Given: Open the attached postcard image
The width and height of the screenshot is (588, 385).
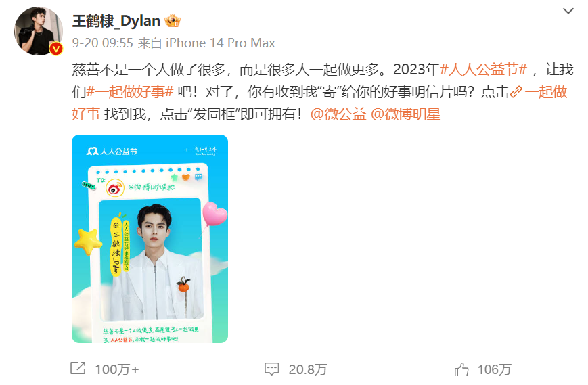Looking at the screenshot, I should (150, 239).
